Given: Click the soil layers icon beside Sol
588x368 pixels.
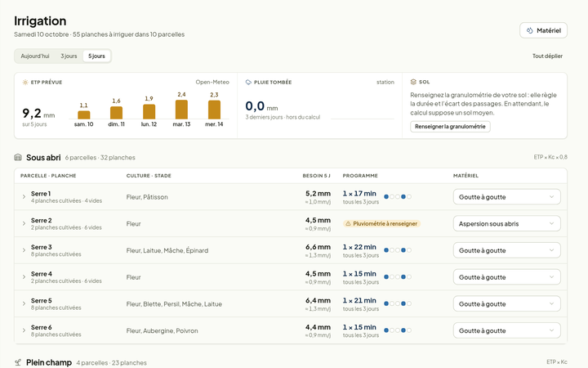Looking at the screenshot, I should point(413,82).
